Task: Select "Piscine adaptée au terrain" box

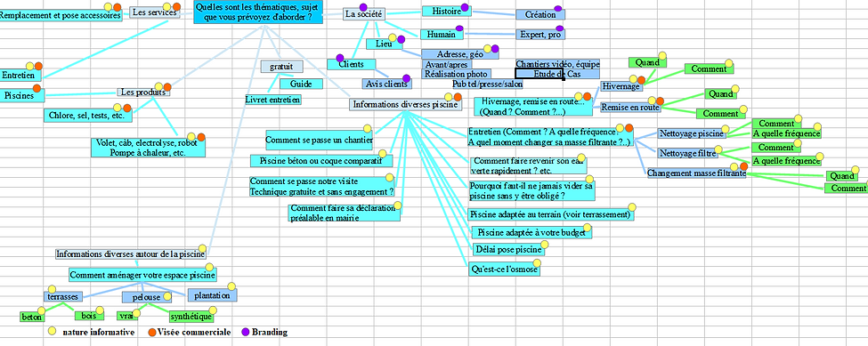Action: (550, 213)
